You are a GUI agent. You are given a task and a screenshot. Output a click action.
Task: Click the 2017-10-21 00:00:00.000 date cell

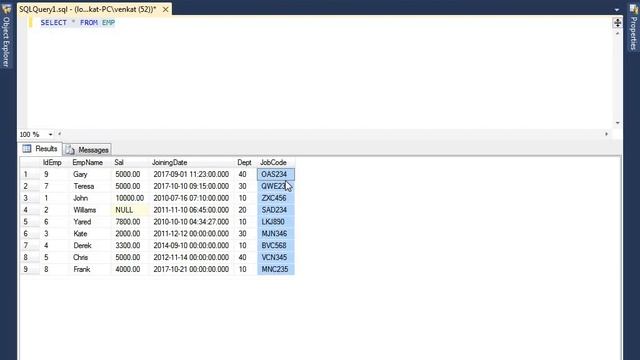[x=192, y=269]
